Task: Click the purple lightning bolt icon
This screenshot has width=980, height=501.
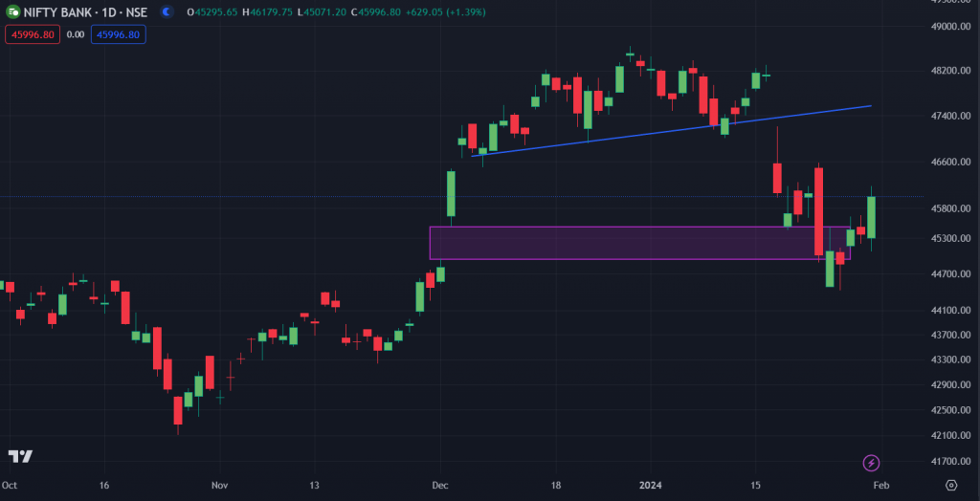Action: point(871,463)
